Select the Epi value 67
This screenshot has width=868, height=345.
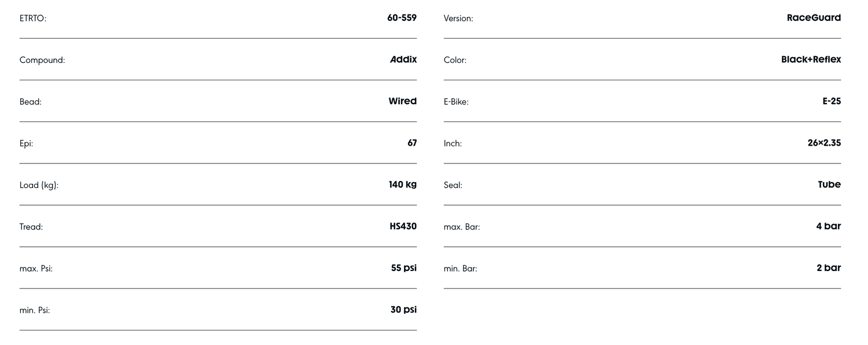pyautogui.click(x=412, y=143)
